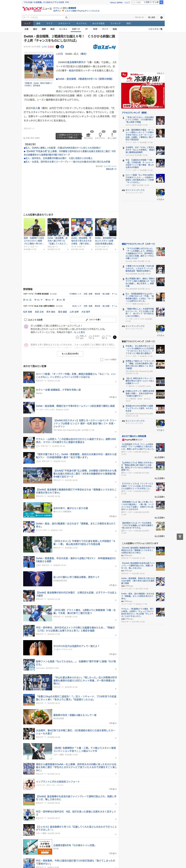
Task: Click the 中日スポーツ logo
Action: (105, 47)
